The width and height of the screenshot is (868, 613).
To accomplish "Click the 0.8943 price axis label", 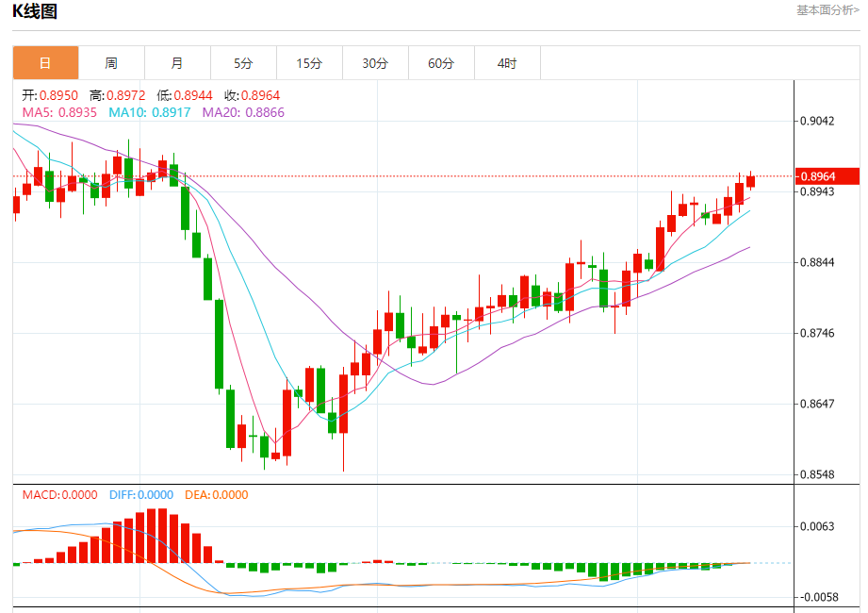I will (x=817, y=191).
